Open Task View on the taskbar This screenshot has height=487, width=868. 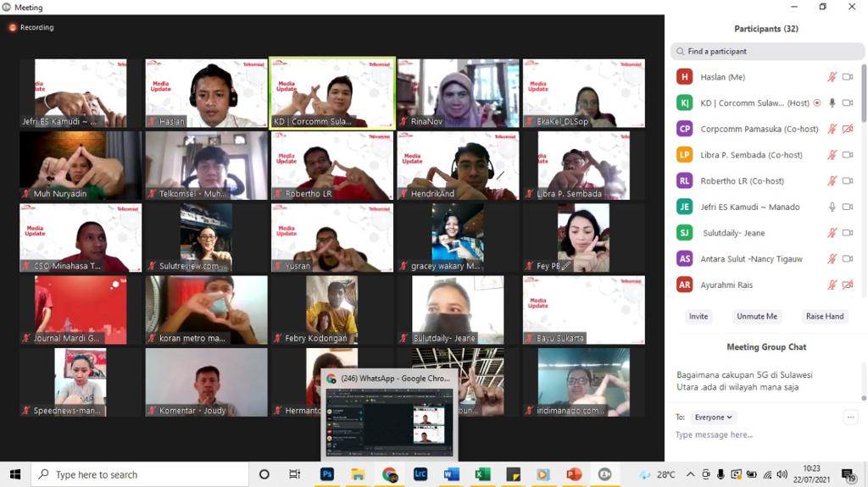tap(294, 474)
